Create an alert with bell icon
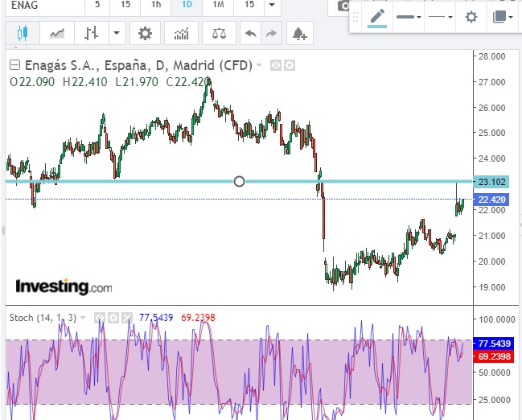The height and width of the screenshot is (420, 522). click(300, 33)
